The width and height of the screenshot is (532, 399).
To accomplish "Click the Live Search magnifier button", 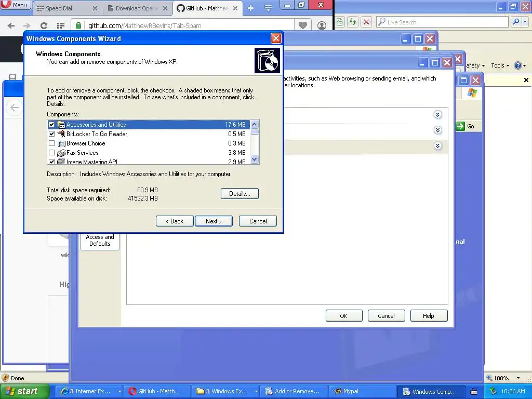I will (516, 22).
